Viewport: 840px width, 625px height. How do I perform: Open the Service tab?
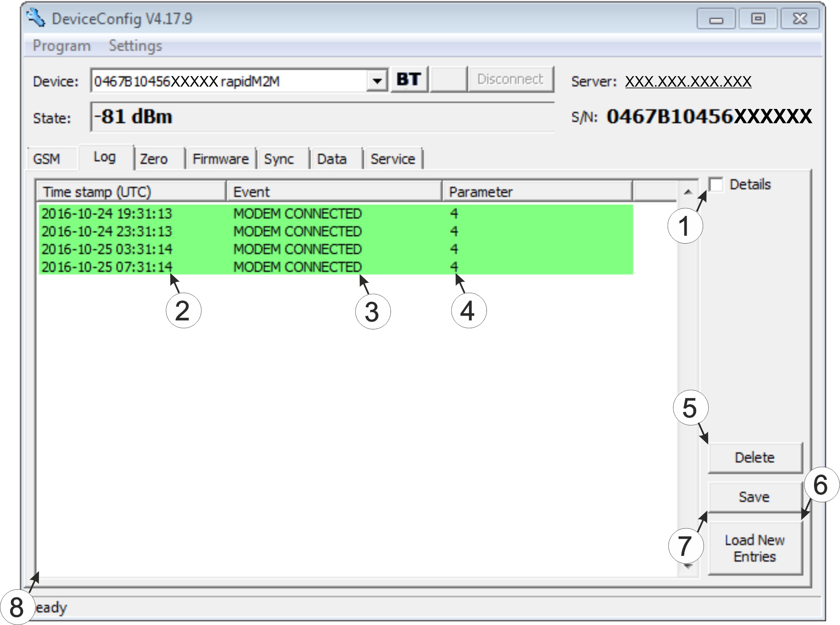point(393,159)
